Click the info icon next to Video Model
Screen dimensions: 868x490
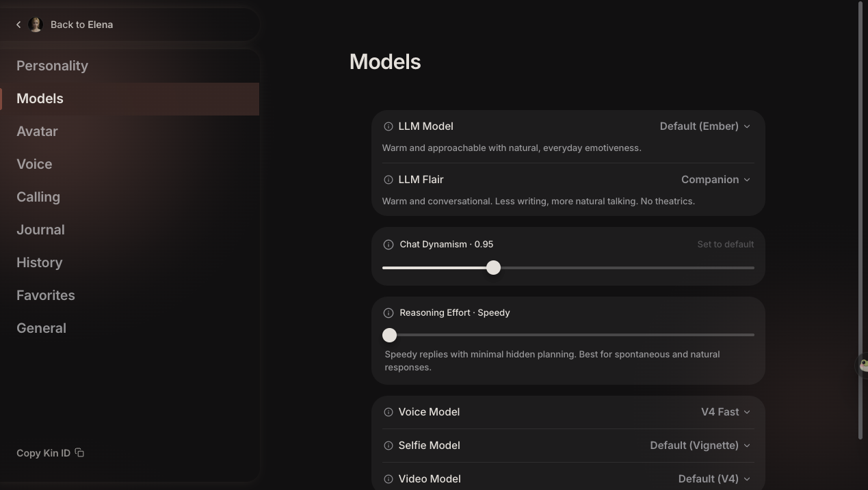pyautogui.click(x=389, y=479)
